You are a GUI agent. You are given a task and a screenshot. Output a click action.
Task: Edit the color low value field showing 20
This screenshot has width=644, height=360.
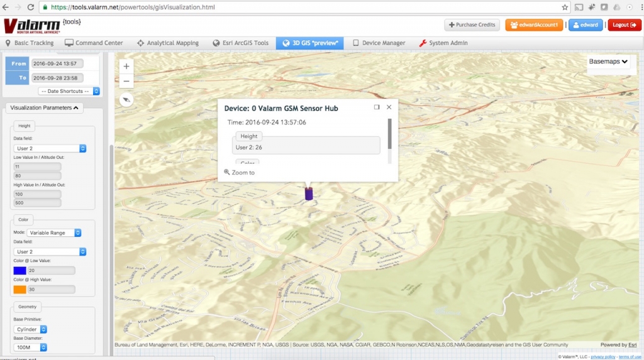point(52,271)
